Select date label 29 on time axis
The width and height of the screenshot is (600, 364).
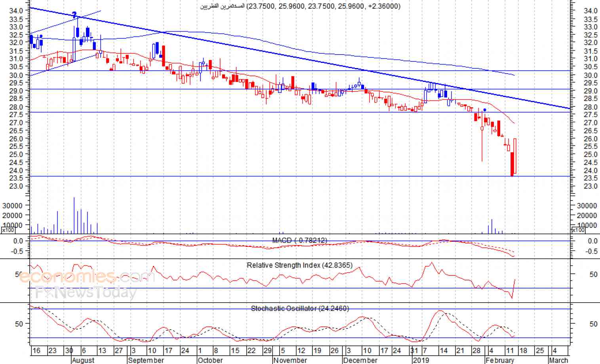[x=268, y=351]
